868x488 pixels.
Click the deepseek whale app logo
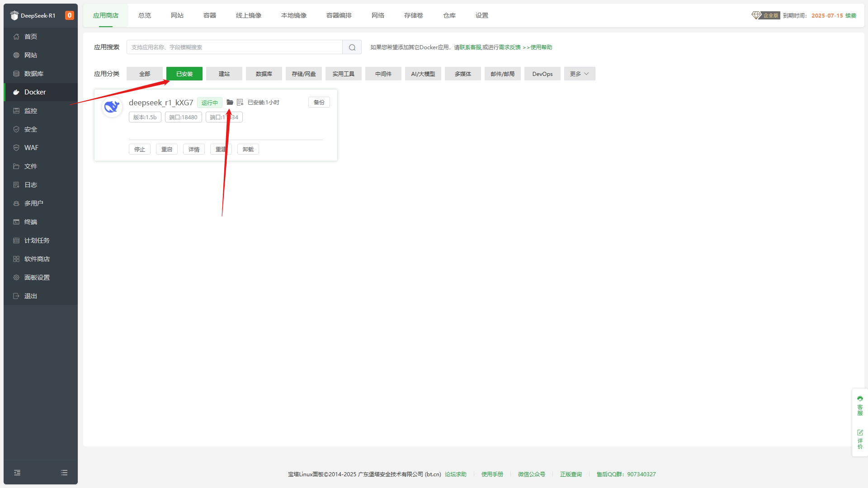(112, 107)
